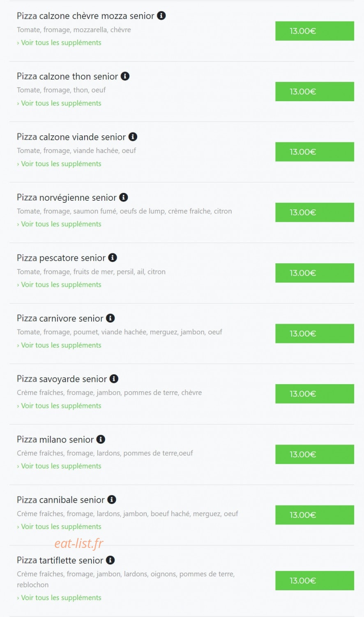Viewport: 364px width, 617px height.
Task: Open info icon beside Pizza savoyarde senior
Action: [x=114, y=378]
